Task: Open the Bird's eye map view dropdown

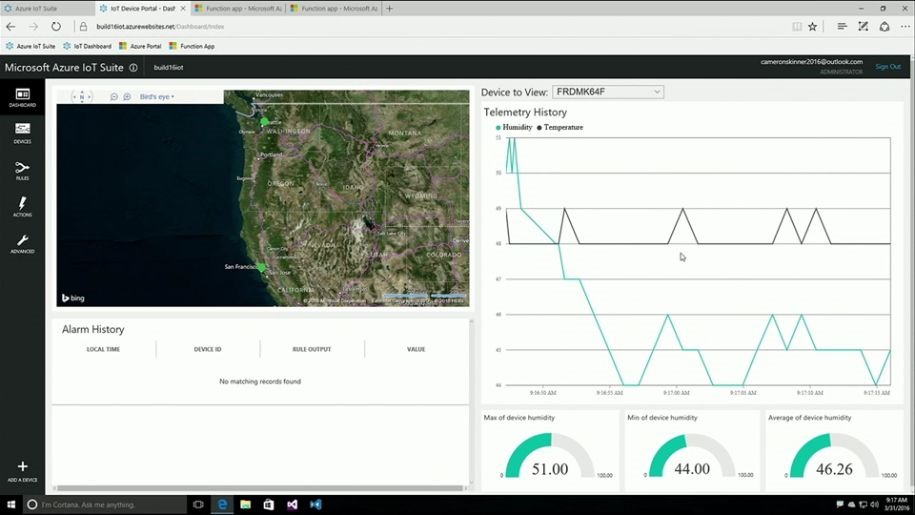Action: click(x=156, y=97)
